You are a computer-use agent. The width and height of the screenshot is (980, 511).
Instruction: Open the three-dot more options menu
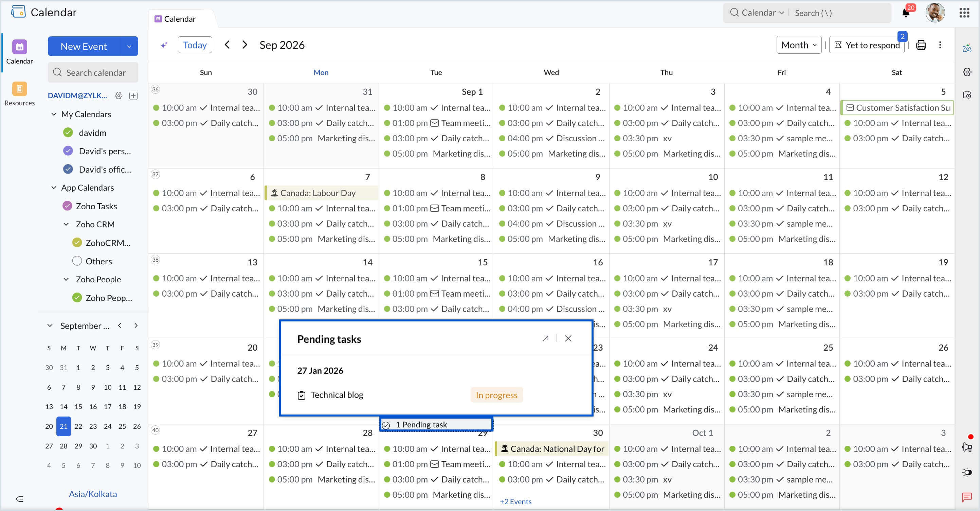coord(940,45)
